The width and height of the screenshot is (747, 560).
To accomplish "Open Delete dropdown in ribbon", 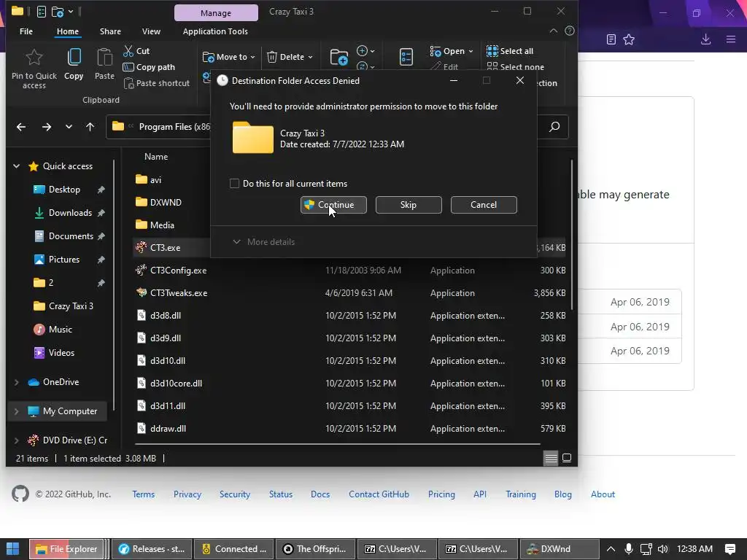I will coord(290,57).
